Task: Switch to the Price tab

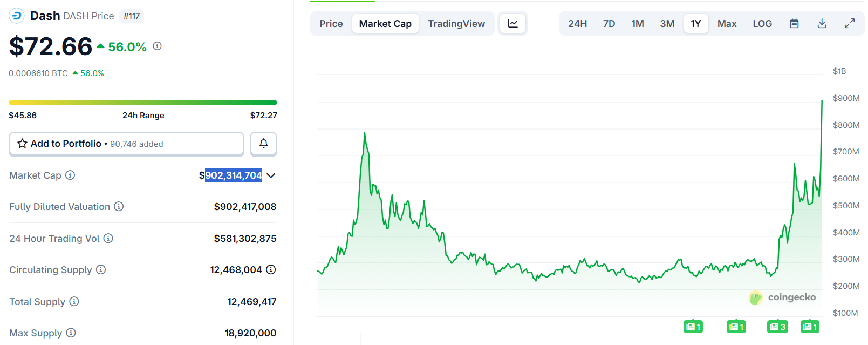Action: click(x=331, y=24)
